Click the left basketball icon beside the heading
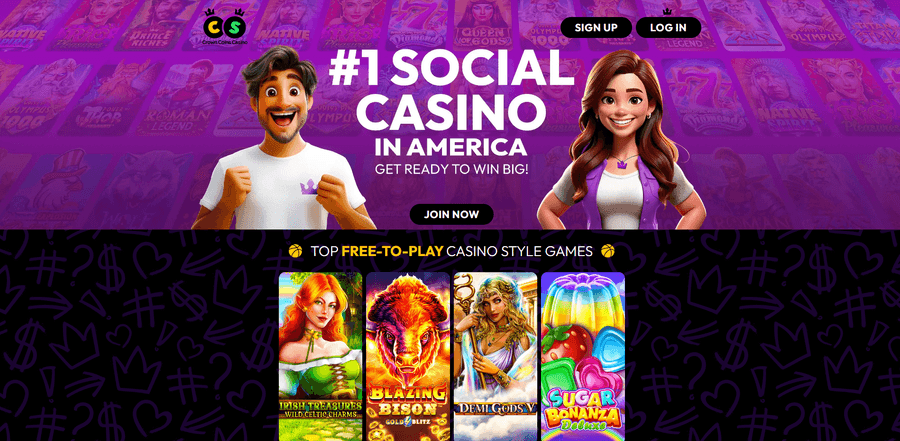Viewport: 900px width, 441px height. coord(296,251)
